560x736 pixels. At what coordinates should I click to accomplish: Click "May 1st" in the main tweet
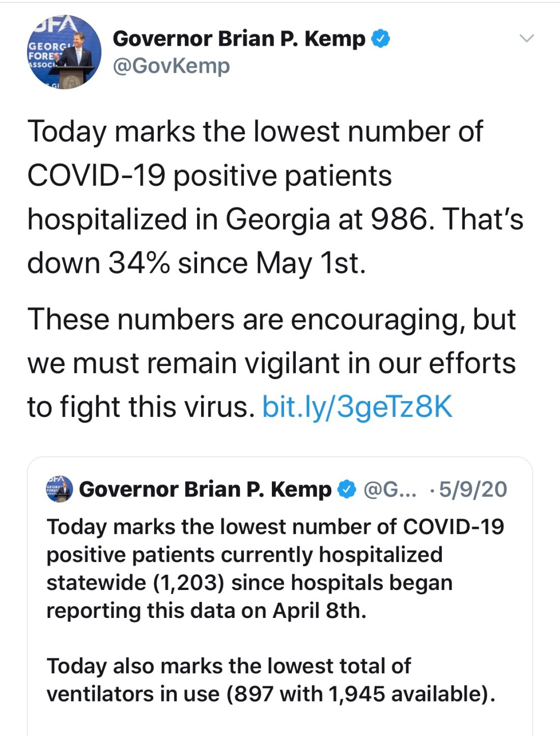click(x=310, y=263)
